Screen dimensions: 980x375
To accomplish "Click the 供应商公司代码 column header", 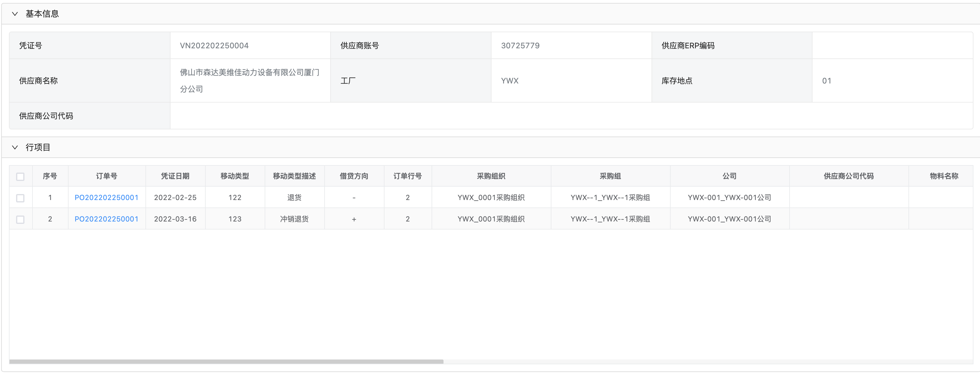I will [x=848, y=176].
